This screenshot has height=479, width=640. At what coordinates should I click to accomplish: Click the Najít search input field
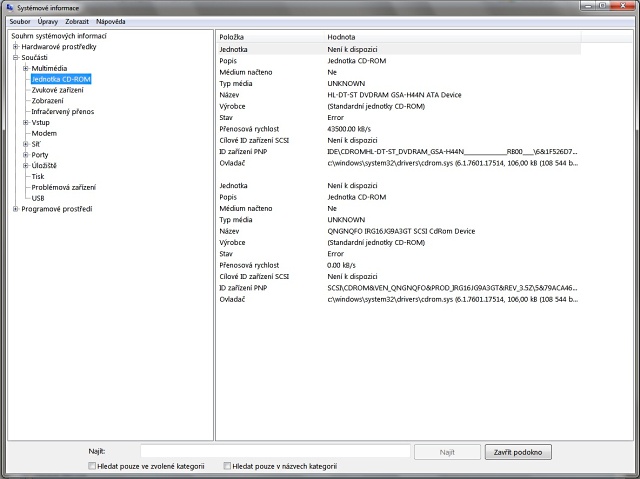276,452
